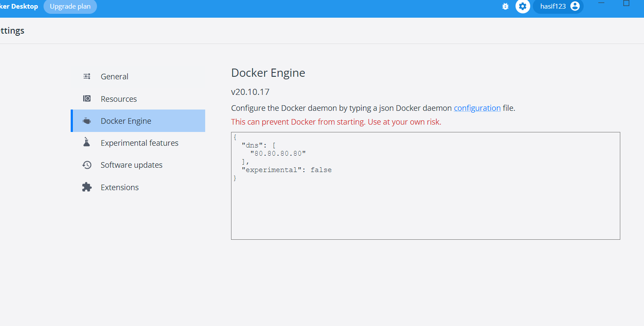The image size is (644, 326).
Task: Select the Experimental features flask icon
Action: pyautogui.click(x=87, y=142)
